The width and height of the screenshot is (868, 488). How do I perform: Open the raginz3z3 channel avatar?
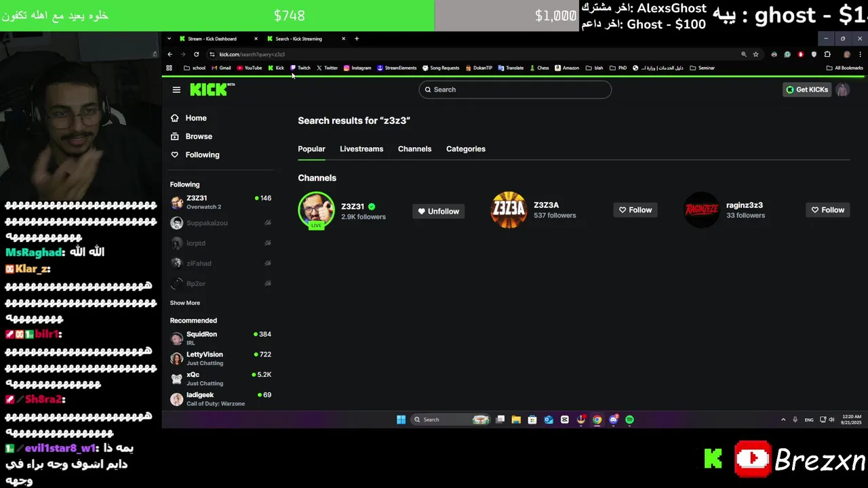[x=701, y=210]
